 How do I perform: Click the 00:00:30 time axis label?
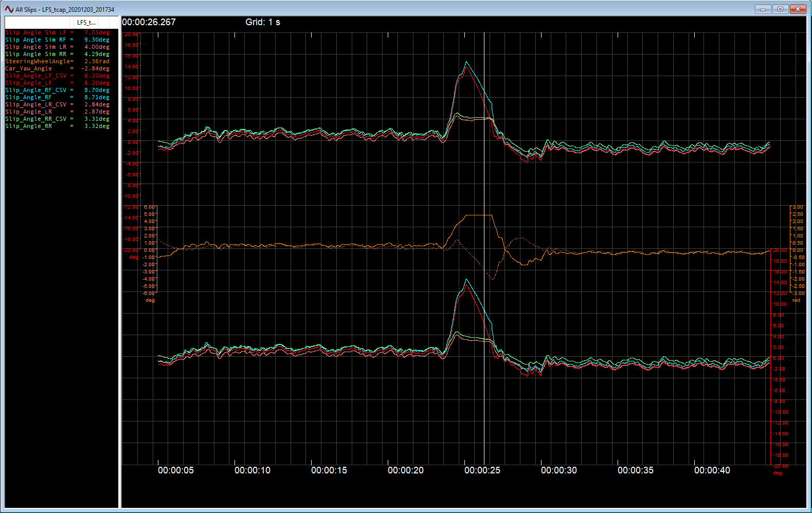(x=559, y=470)
